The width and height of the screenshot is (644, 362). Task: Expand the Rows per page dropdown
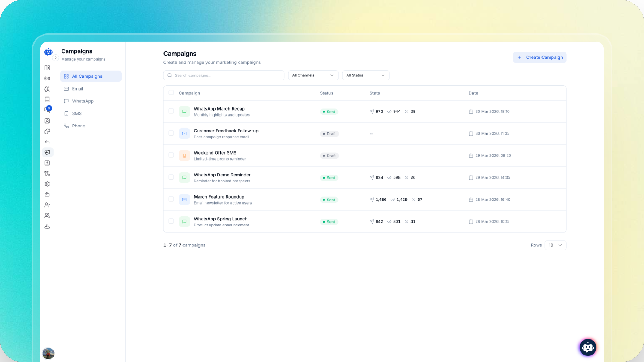pos(555,245)
